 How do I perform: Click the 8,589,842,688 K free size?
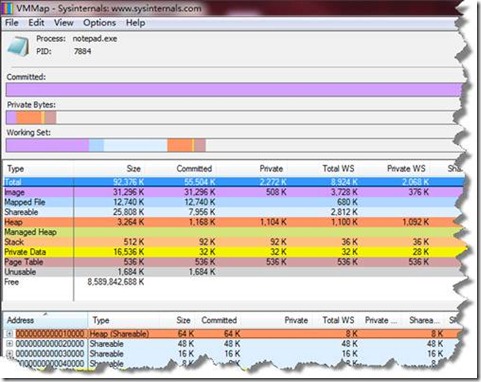[116, 282]
